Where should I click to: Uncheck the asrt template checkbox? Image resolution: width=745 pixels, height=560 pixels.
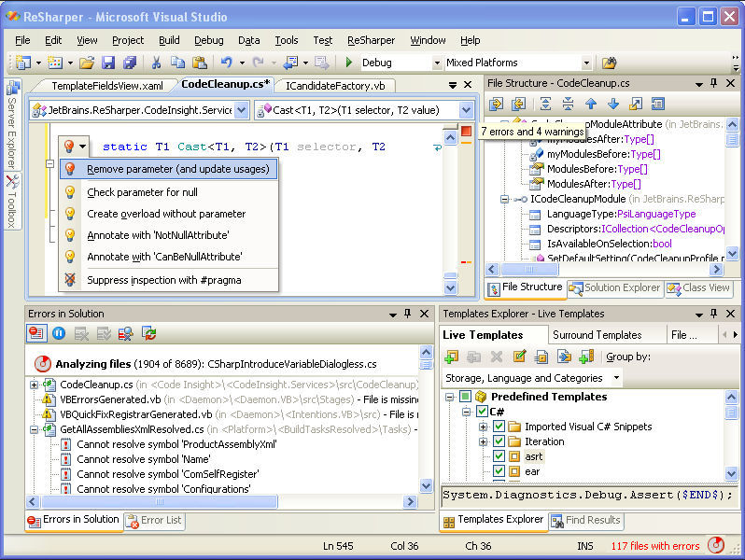[499, 456]
